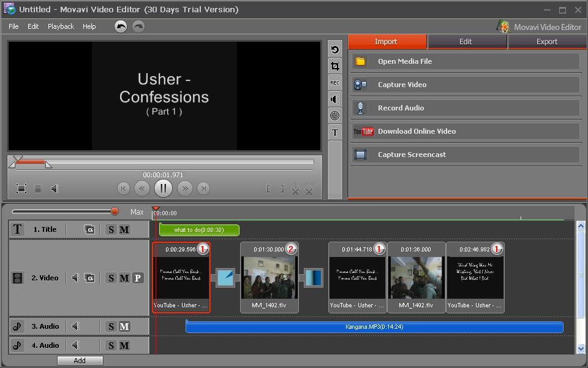Split the clip using the scissors icon
Image resolution: width=588 pixels, height=368 pixels.
[x=294, y=188]
